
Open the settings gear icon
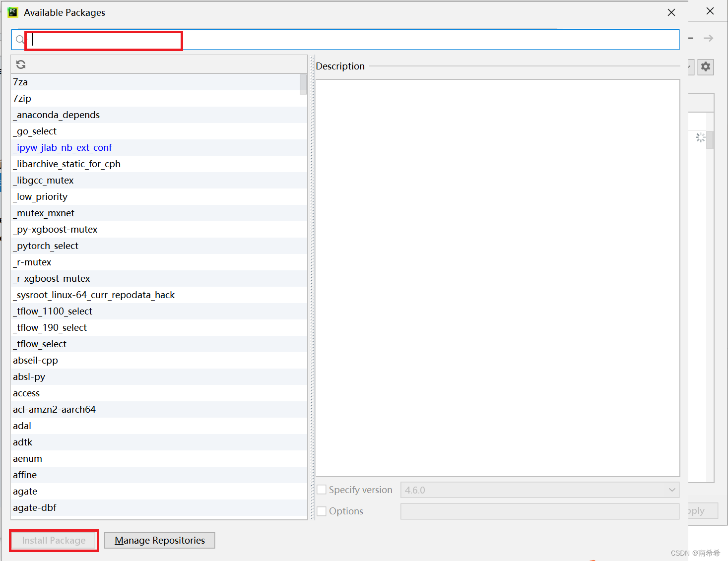[705, 66]
